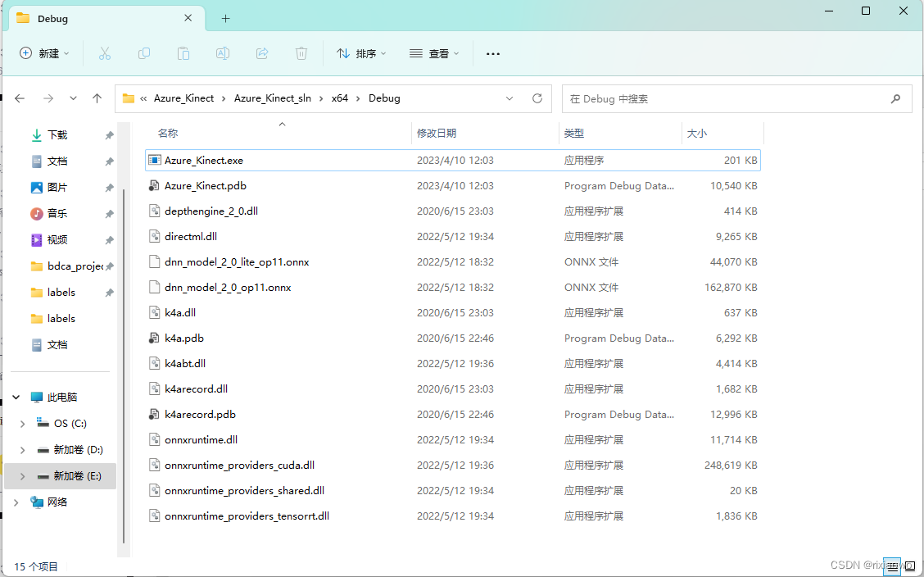Open Music (音乐) quick access folder
Image resolution: width=924 pixels, height=577 pixels.
click(x=57, y=213)
